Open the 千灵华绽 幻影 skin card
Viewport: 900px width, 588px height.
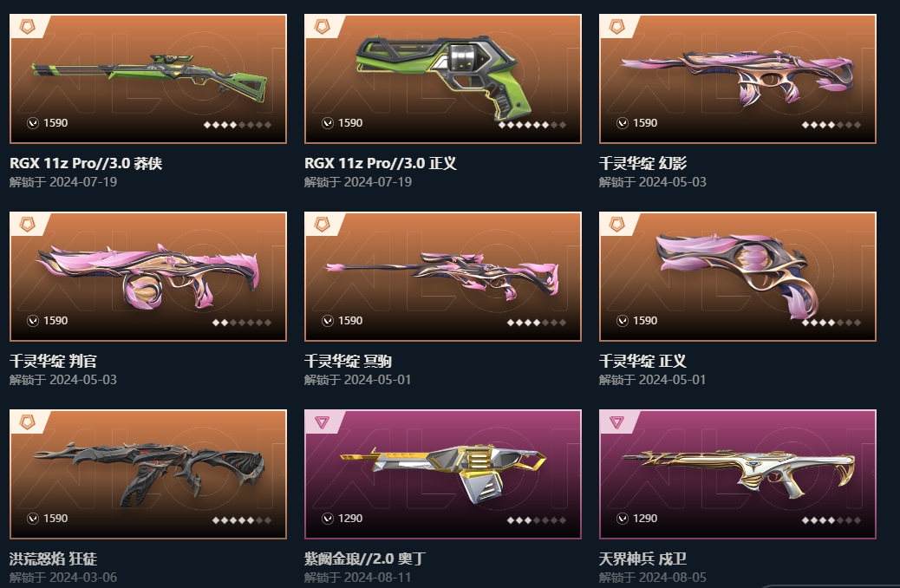tap(738, 79)
